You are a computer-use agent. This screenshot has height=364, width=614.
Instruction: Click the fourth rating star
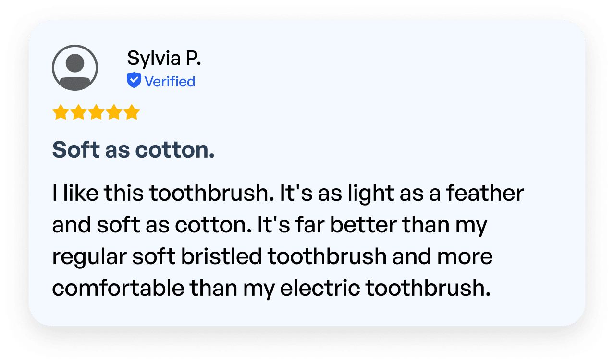point(113,113)
